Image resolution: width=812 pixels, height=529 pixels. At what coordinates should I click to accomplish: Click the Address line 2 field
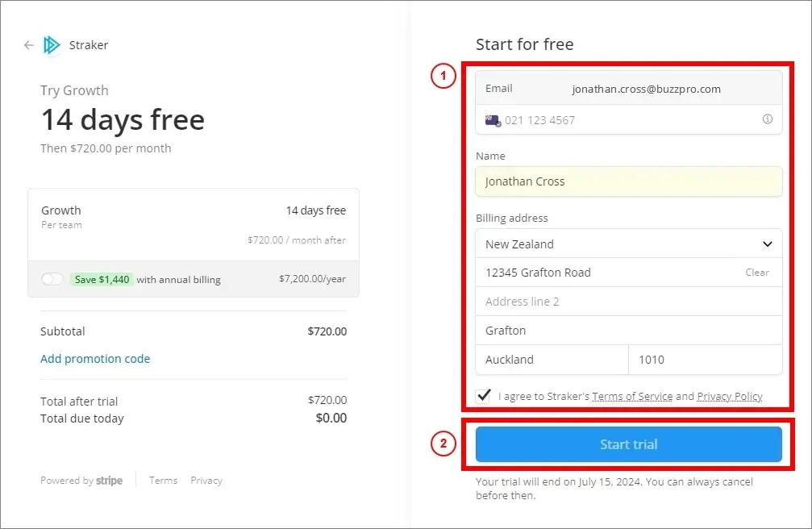(x=629, y=302)
